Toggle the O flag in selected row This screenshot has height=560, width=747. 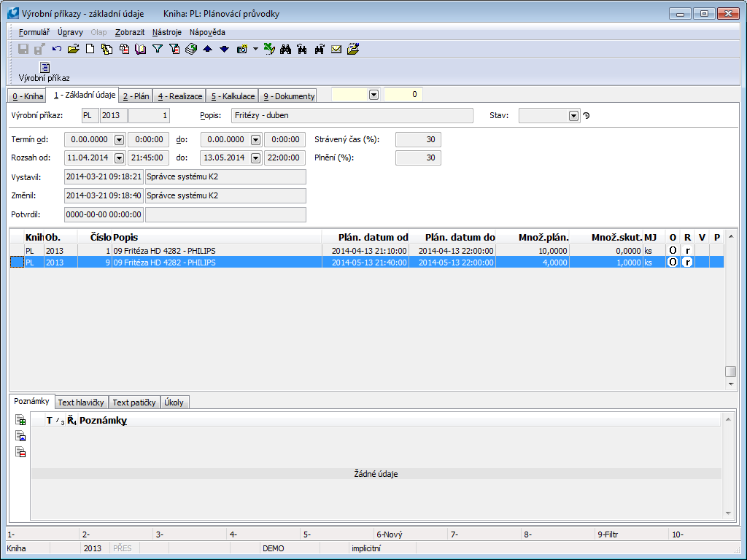coord(673,262)
